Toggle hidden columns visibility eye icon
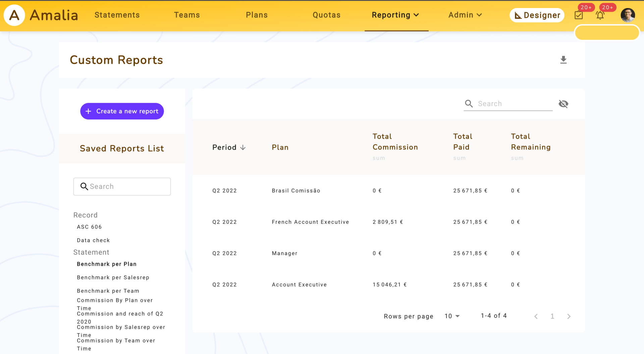This screenshot has width=644, height=354. pyautogui.click(x=563, y=104)
